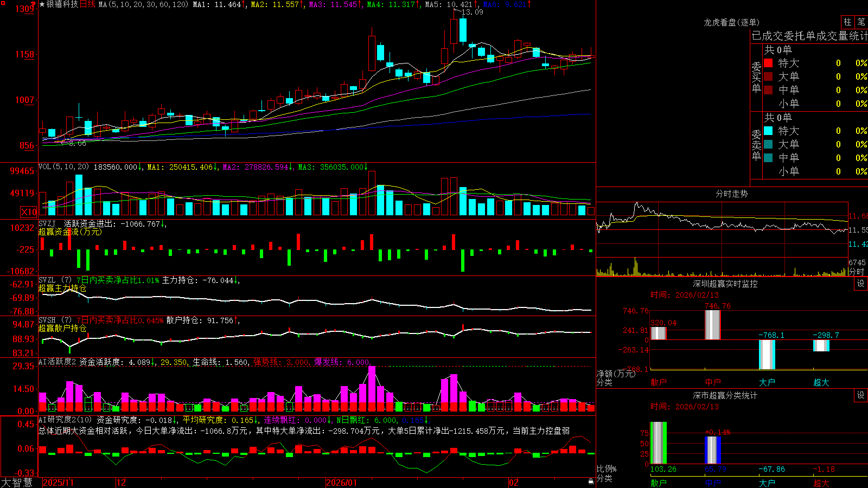The width and height of the screenshot is (868, 488).
Task: Click the 2026/01 timeline date marker
Action: coord(342,483)
